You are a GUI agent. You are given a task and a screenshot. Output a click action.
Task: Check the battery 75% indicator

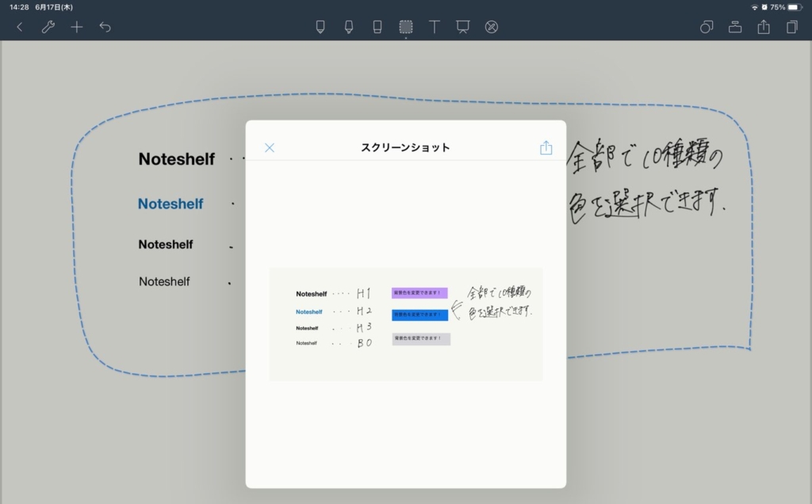(x=786, y=7)
